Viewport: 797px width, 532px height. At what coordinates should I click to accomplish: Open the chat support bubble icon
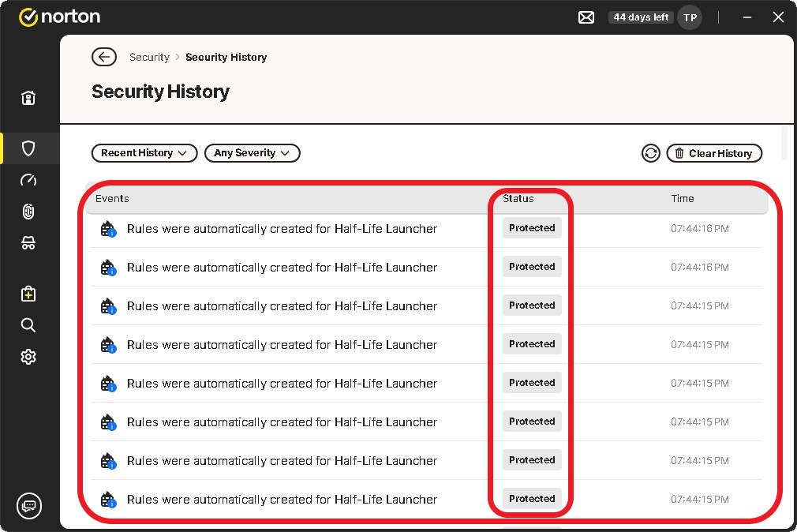29,505
